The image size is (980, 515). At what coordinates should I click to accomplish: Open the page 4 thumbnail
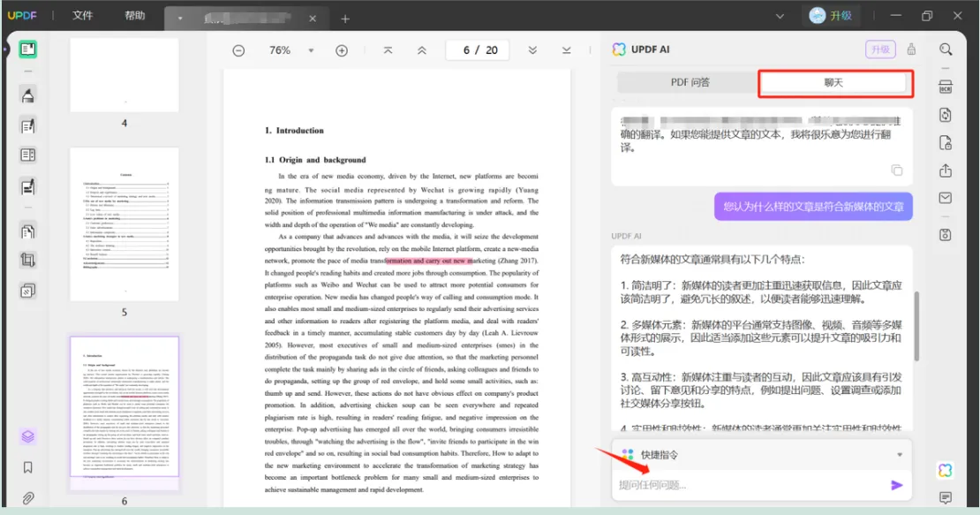124,75
